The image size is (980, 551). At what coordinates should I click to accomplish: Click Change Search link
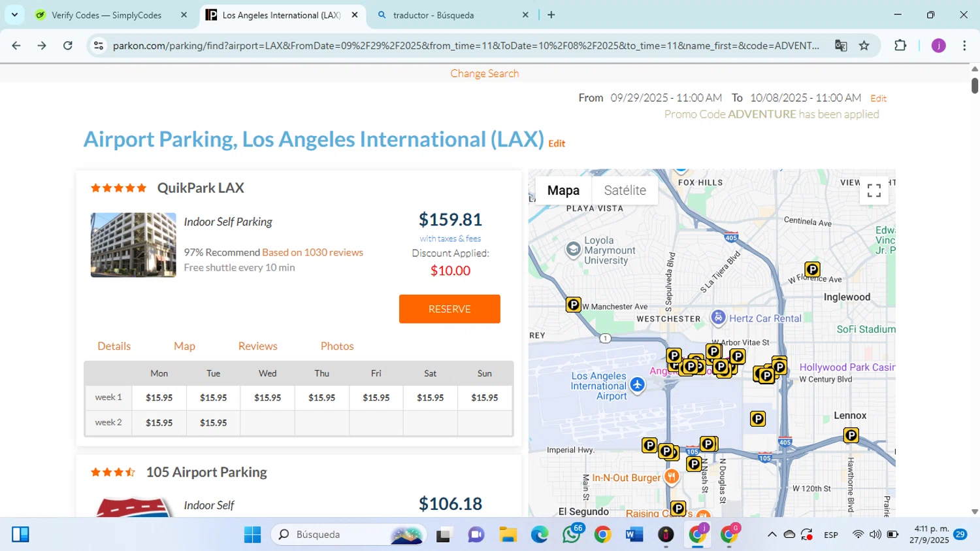pyautogui.click(x=485, y=73)
